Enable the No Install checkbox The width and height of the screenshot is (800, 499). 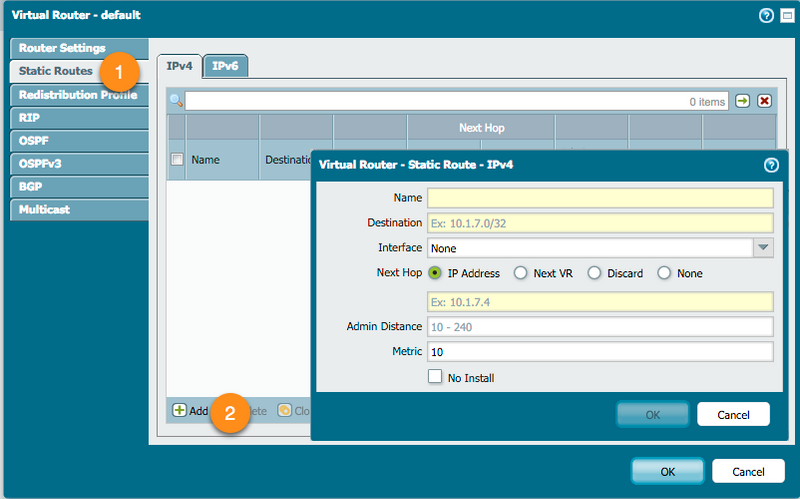click(435, 377)
